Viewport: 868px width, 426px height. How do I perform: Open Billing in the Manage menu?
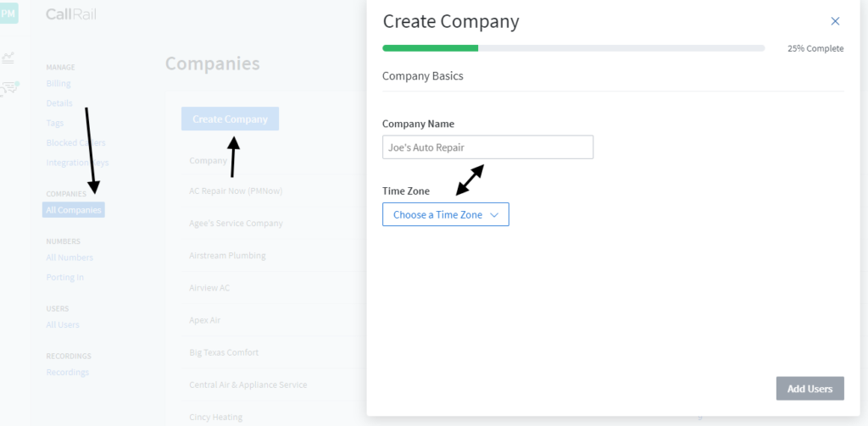pos(58,84)
